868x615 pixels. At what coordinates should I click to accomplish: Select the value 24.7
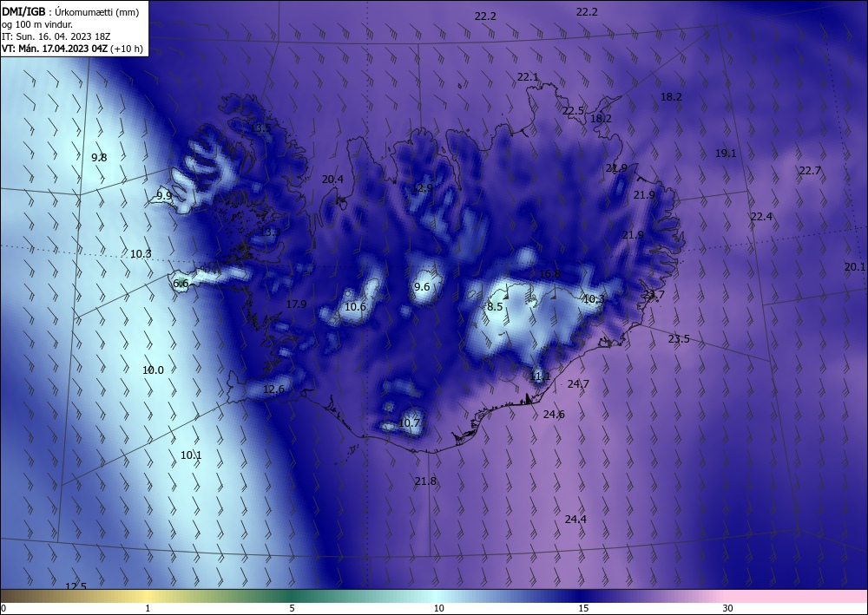(578, 383)
